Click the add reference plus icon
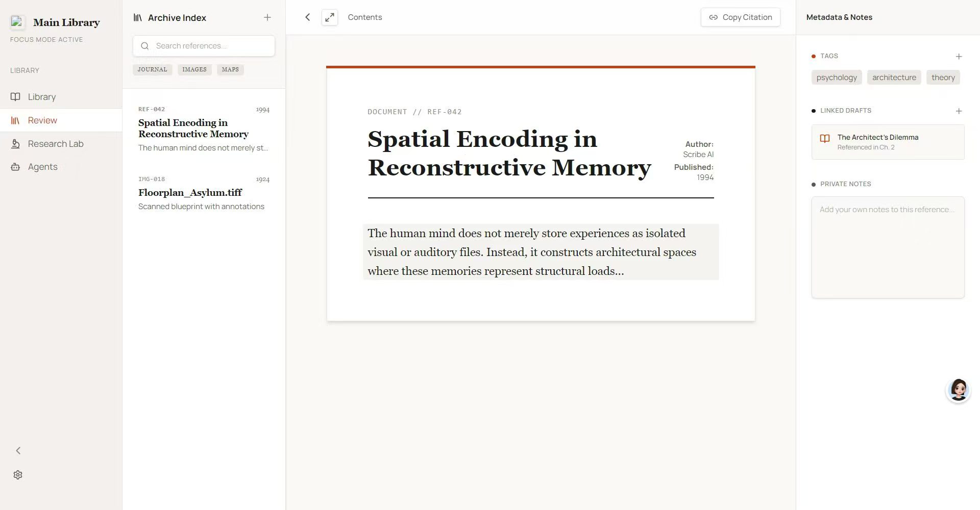 267,17
